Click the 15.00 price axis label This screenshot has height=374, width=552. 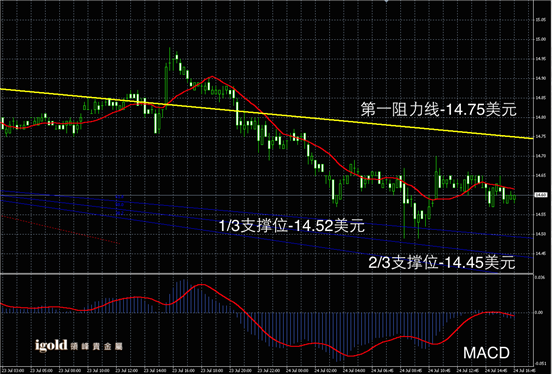540,39
